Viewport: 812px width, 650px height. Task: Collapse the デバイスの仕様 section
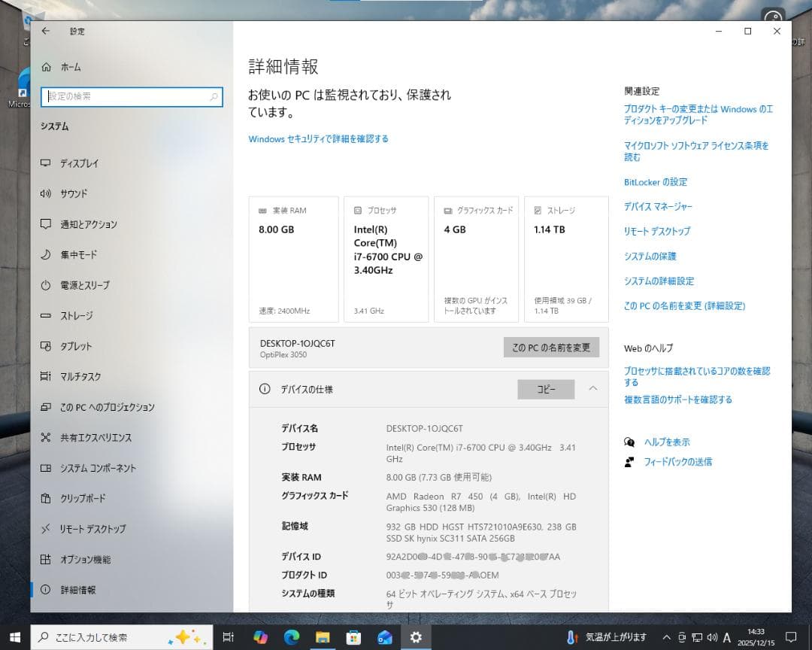593,389
